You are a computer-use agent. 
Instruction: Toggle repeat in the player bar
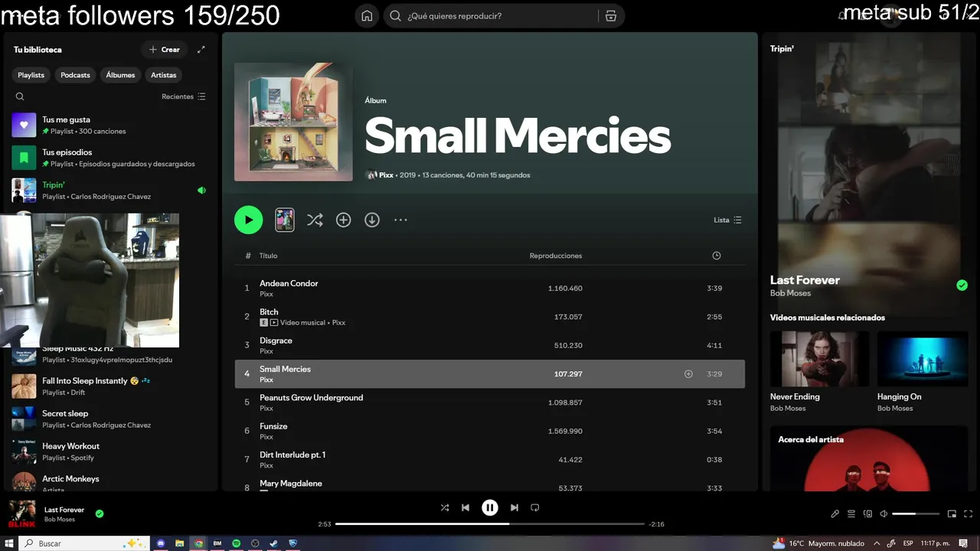535,507
